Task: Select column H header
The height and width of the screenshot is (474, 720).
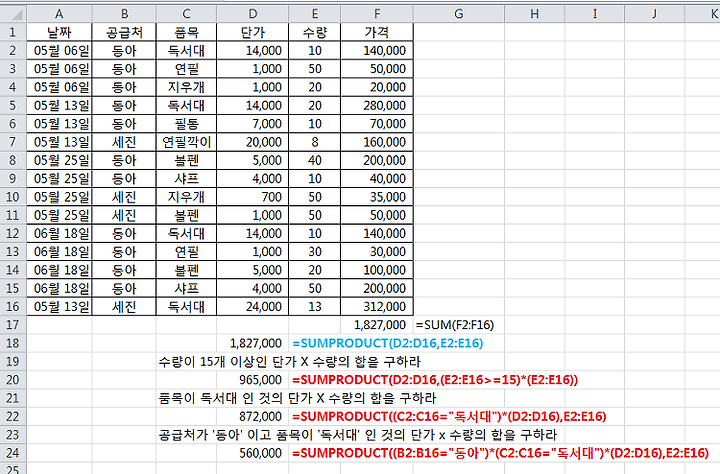Action: [534, 14]
